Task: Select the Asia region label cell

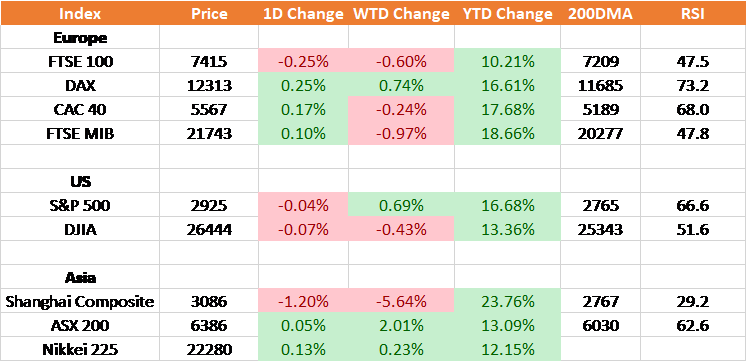Action: [80, 277]
